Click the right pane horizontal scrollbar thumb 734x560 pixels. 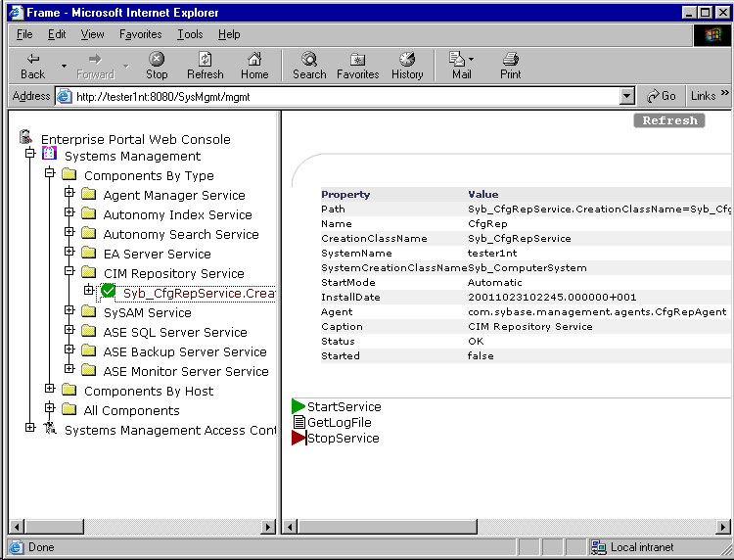(388, 527)
